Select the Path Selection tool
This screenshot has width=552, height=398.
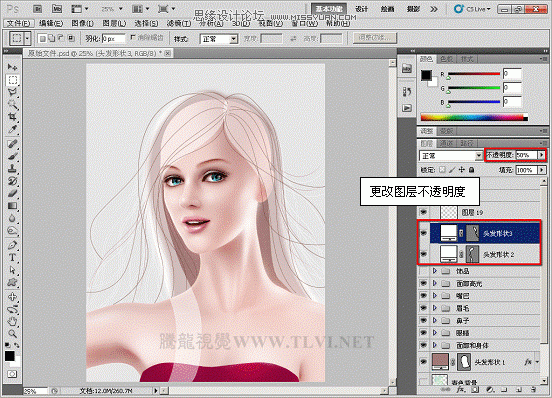point(12,270)
